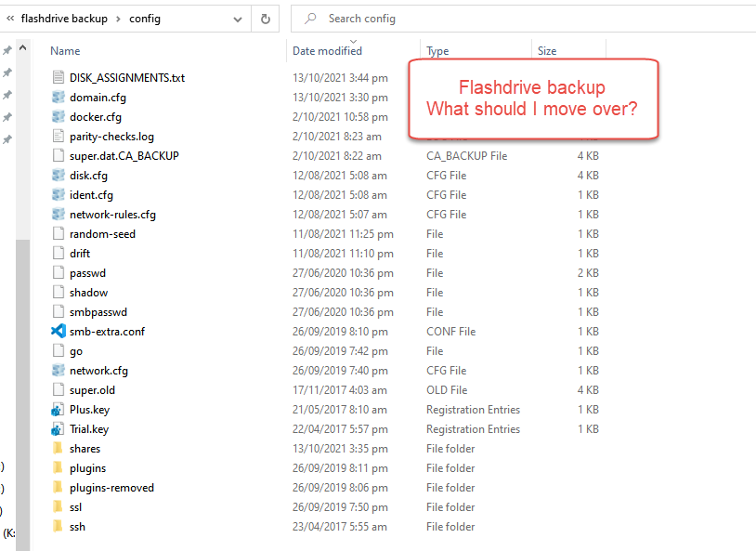756x551 pixels.
Task: Click the super.dat.CA_BACKUP file icon
Action: 59,155
